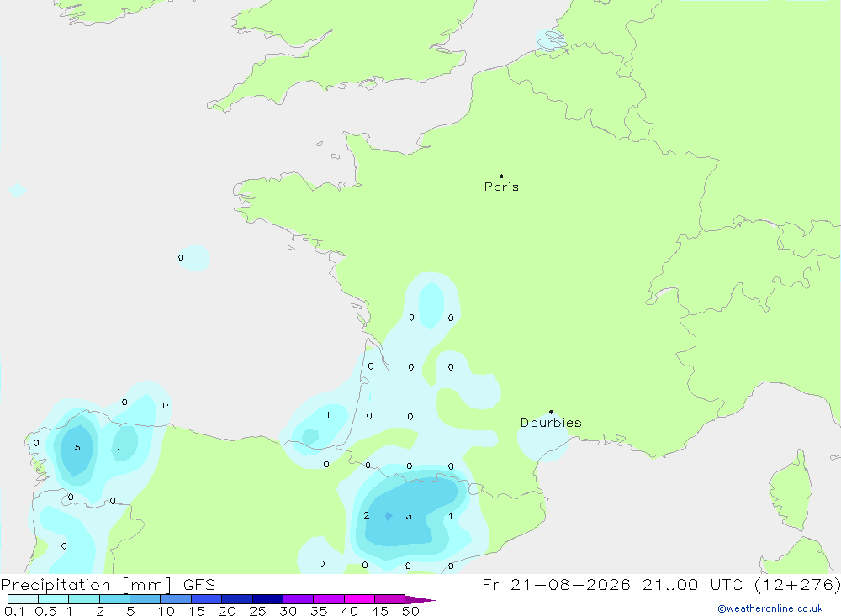Click the '2' precipitation value beside the 3
This screenshot has height=616, width=841.
coord(367,515)
